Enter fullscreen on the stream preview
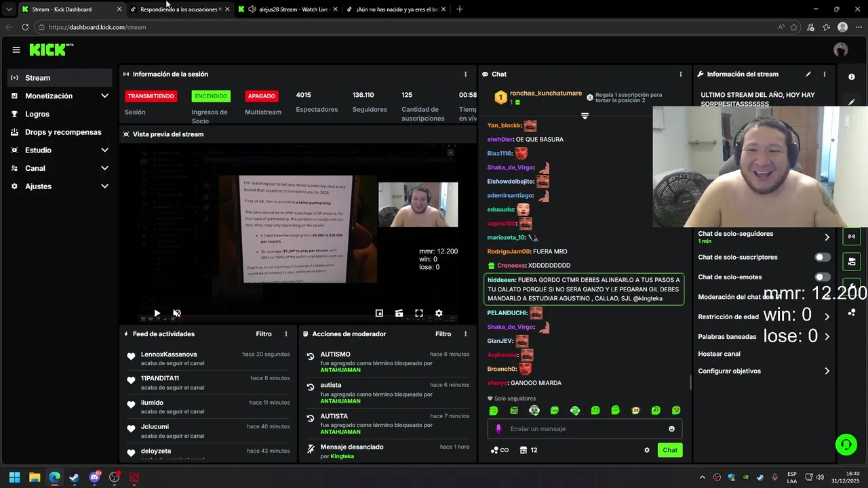 pos(419,313)
